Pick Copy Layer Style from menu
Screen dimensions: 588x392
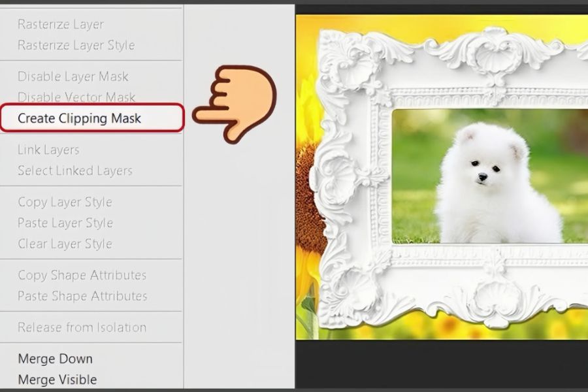coord(65,202)
